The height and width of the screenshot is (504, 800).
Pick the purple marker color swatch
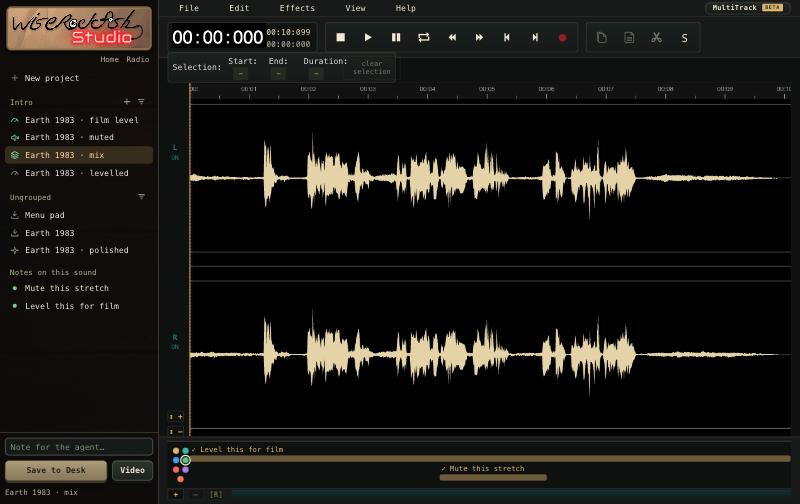coord(185,470)
